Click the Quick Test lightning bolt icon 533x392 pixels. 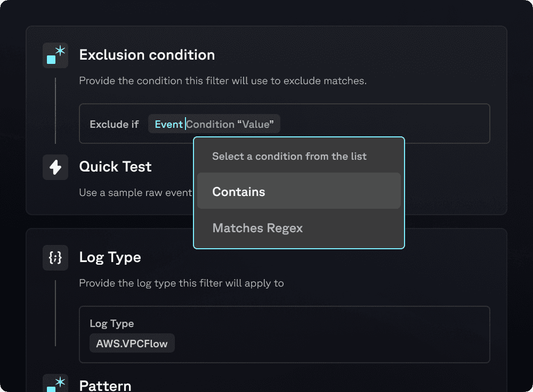55,167
